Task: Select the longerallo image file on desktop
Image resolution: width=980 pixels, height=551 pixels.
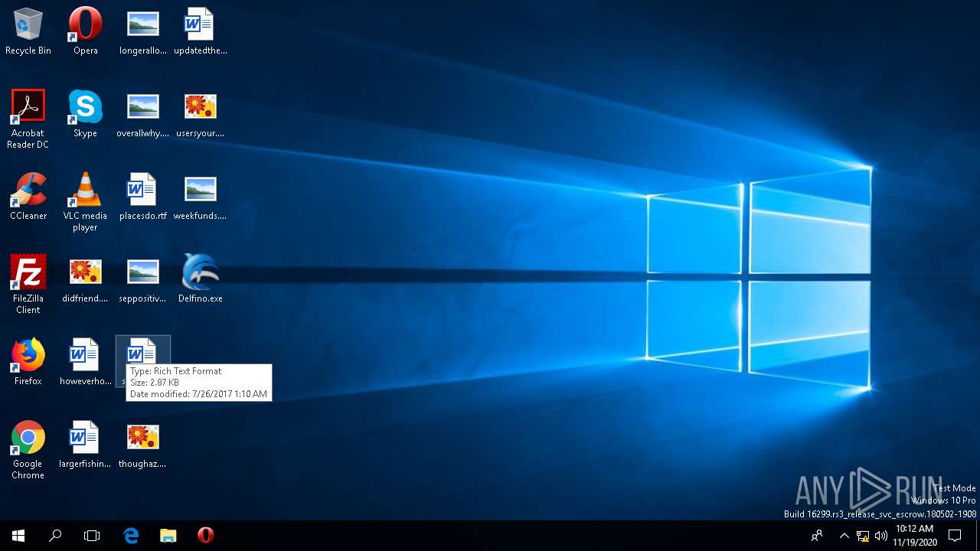Action: click(143, 31)
